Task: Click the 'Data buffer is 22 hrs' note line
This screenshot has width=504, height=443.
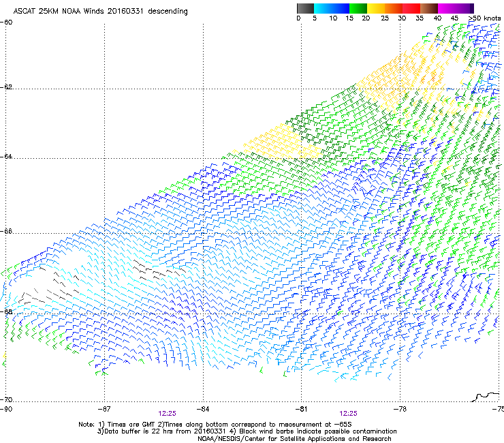Action: click(x=247, y=431)
